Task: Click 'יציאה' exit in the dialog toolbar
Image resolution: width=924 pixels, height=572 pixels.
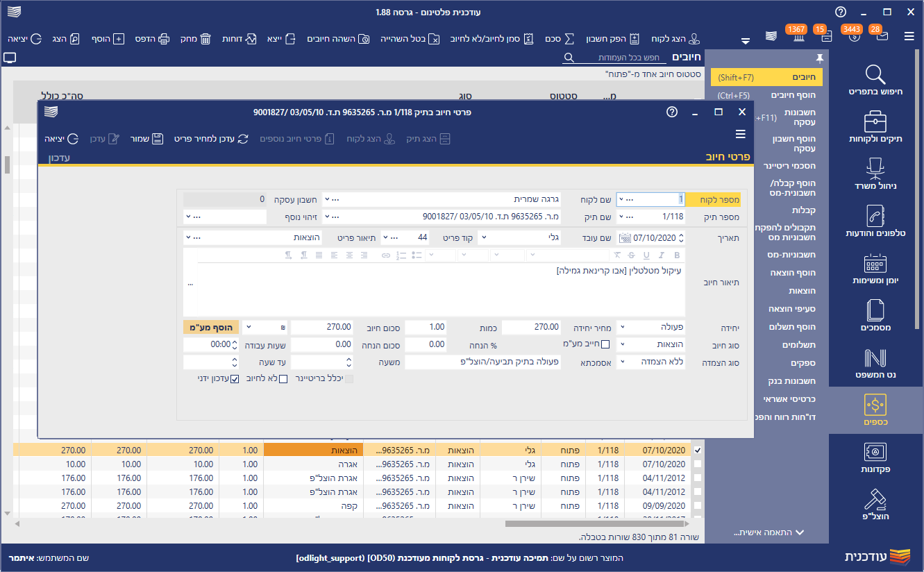Action: (x=62, y=139)
